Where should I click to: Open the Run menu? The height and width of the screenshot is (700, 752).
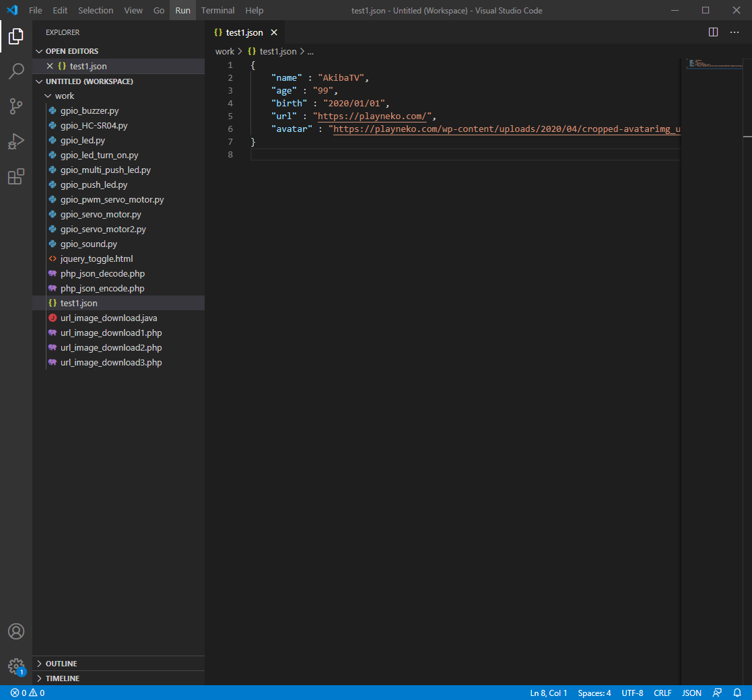click(182, 10)
